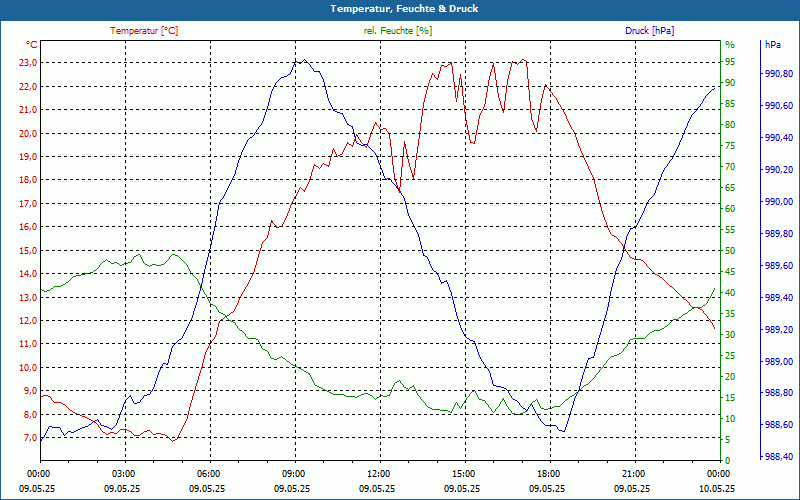Click the 990,00 pressure axis value

pos(779,202)
